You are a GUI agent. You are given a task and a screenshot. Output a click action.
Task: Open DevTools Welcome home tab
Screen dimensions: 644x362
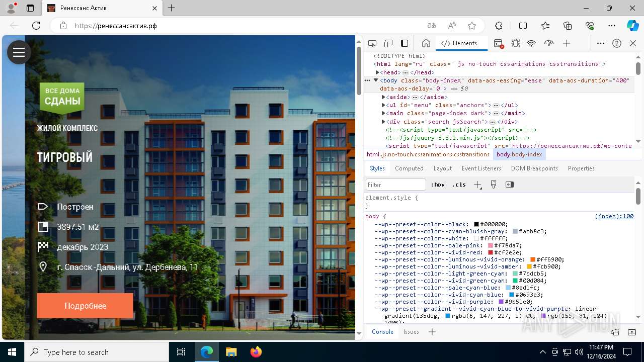click(x=426, y=43)
